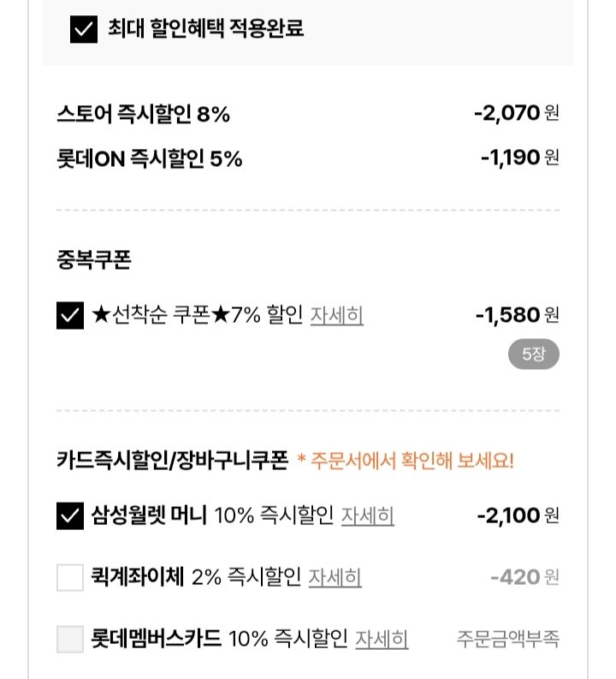Uncheck the 최대 할인혜택 적용완료 checkbox
The width and height of the screenshot is (616, 679).
point(83,30)
